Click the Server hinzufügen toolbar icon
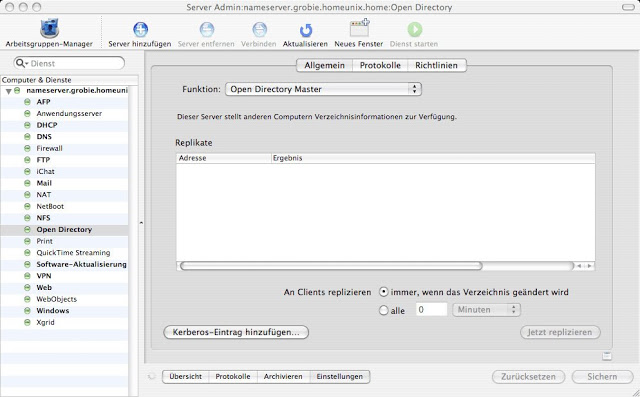 [x=140, y=29]
